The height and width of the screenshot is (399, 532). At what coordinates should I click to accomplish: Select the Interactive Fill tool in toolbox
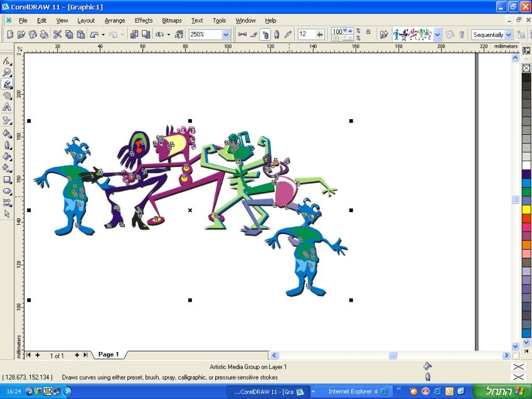click(7, 168)
